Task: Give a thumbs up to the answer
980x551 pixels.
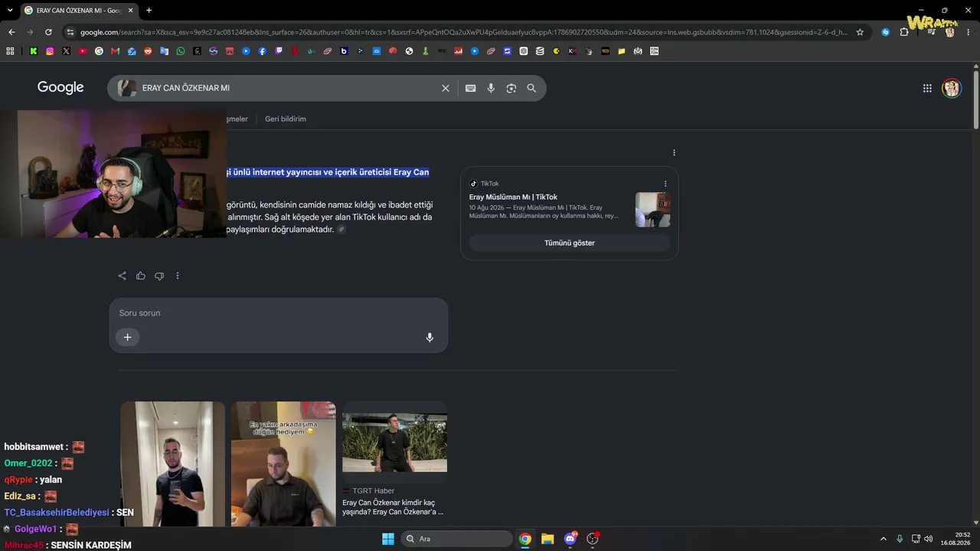Action: coord(141,275)
